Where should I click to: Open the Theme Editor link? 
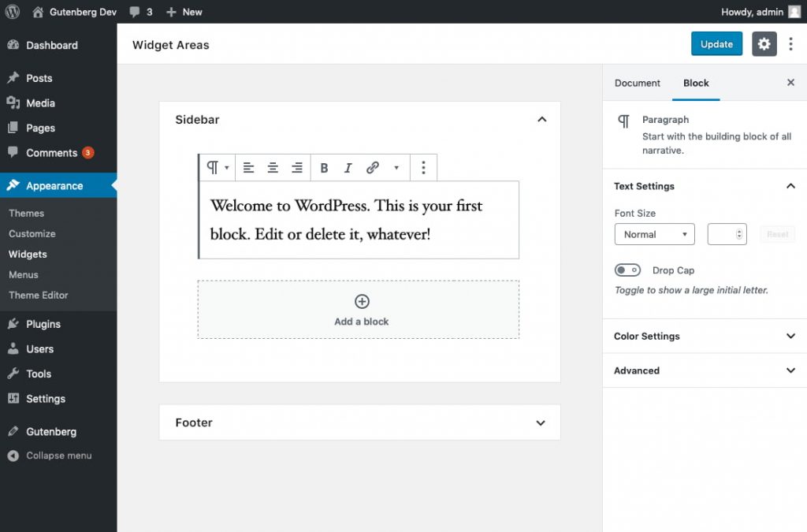click(39, 295)
